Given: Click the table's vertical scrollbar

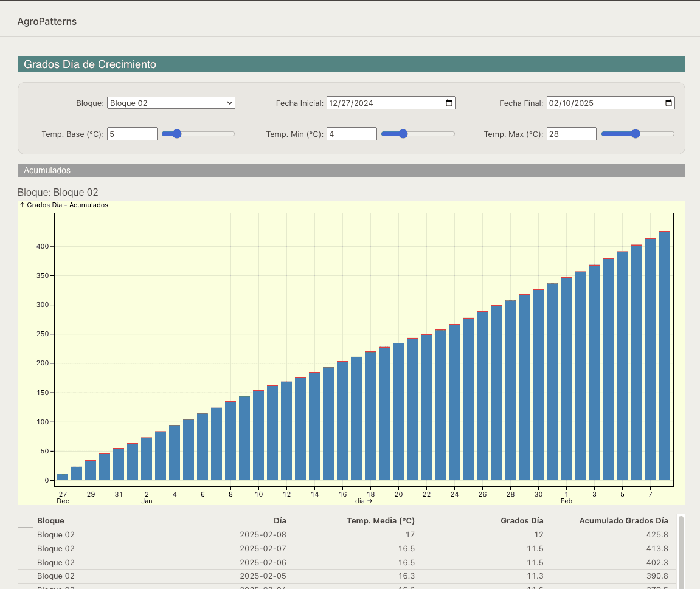Looking at the screenshot, I should point(681,550).
